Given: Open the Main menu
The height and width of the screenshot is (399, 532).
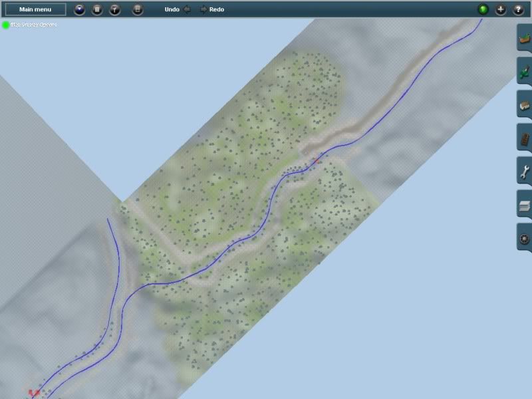Looking at the screenshot, I should [x=37, y=9].
